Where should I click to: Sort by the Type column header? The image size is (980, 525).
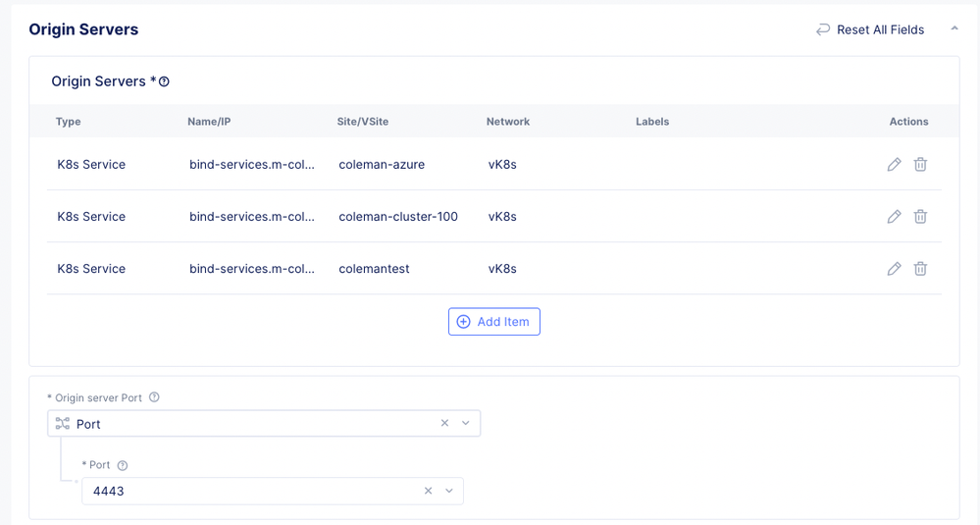pyautogui.click(x=69, y=122)
